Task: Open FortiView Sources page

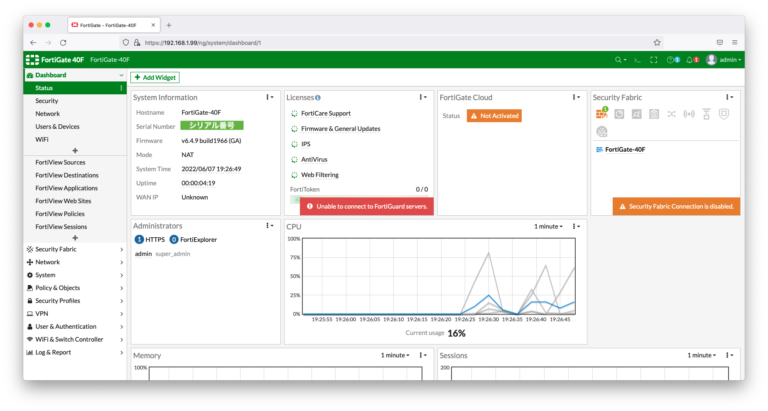Action: [x=75, y=162]
